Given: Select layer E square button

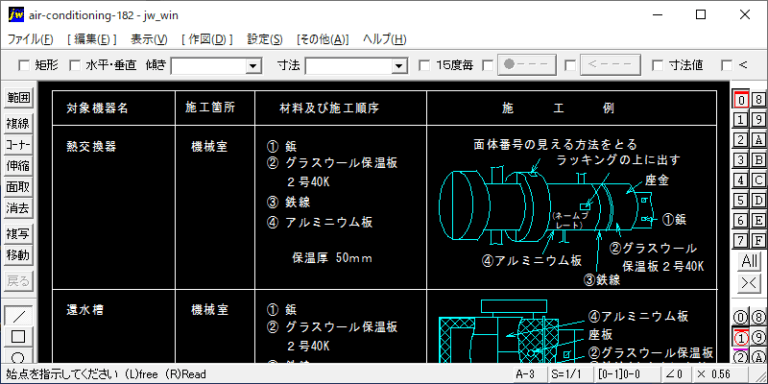Looking at the screenshot, I should pyautogui.click(x=758, y=220).
